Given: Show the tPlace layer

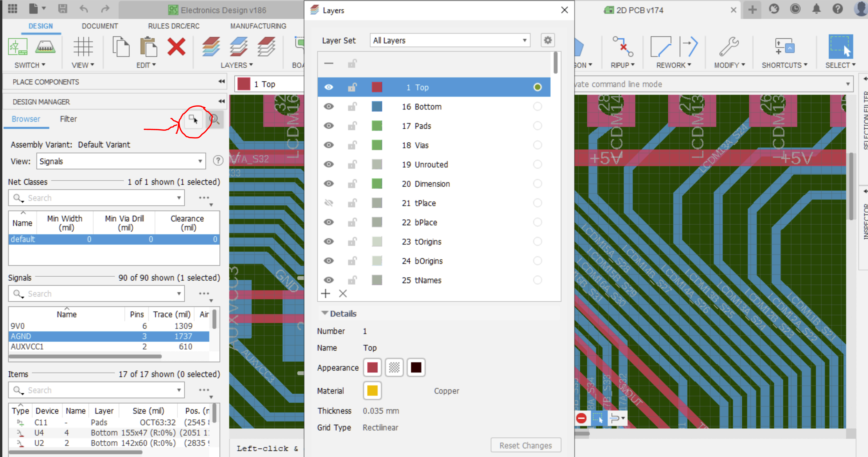Looking at the screenshot, I should click(x=328, y=203).
